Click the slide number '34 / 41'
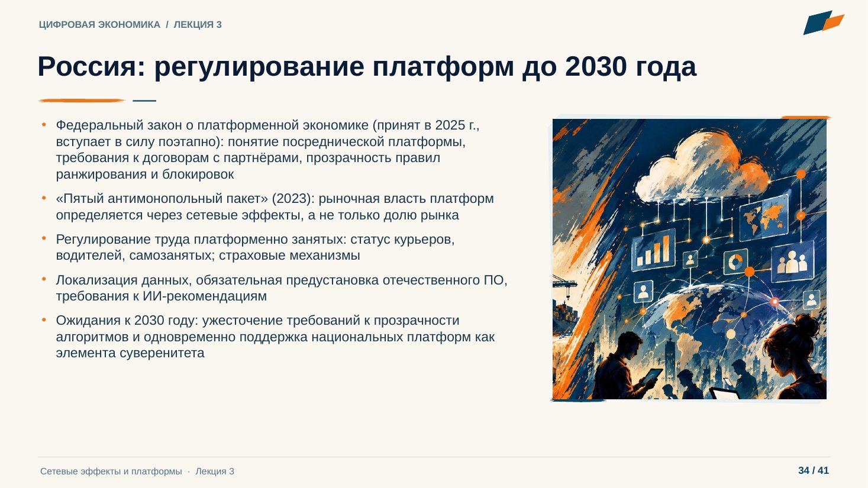This screenshot has height=488, width=868. click(814, 471)
